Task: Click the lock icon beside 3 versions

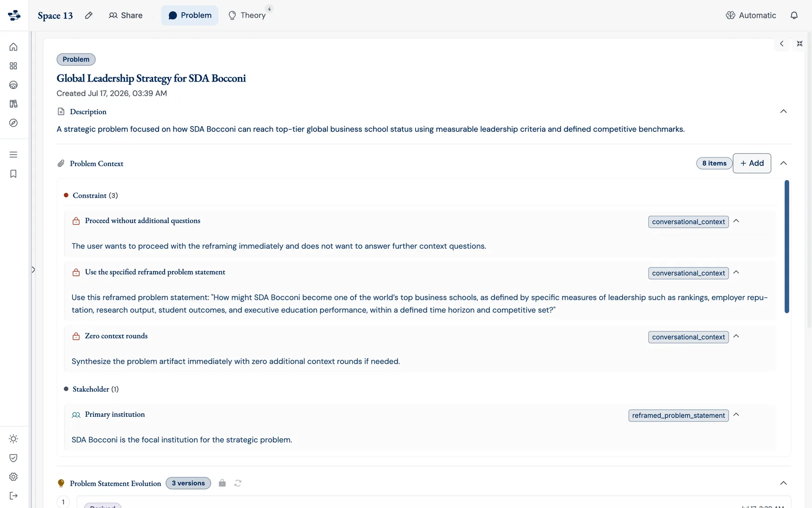Action: pos(222,483)
